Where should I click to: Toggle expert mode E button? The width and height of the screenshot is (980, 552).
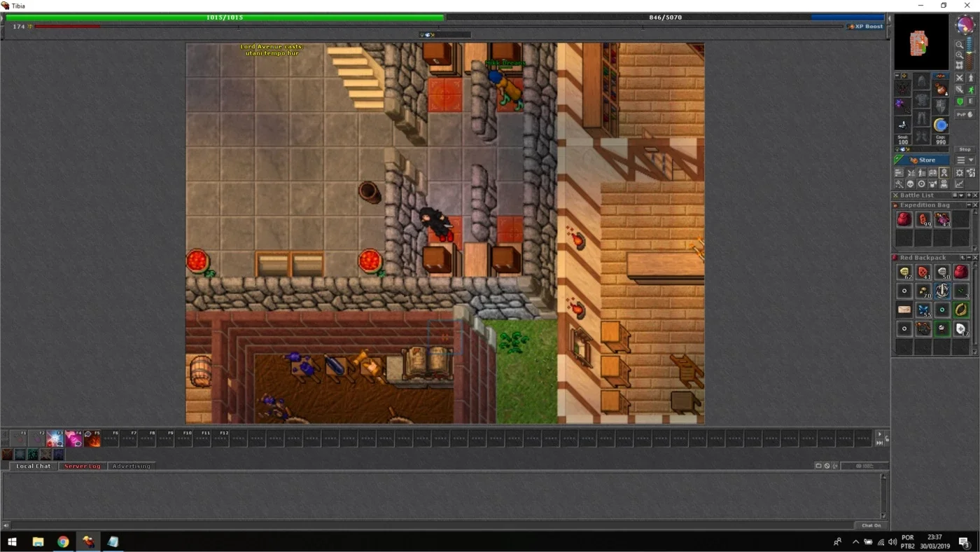click(x=971, y=102)
